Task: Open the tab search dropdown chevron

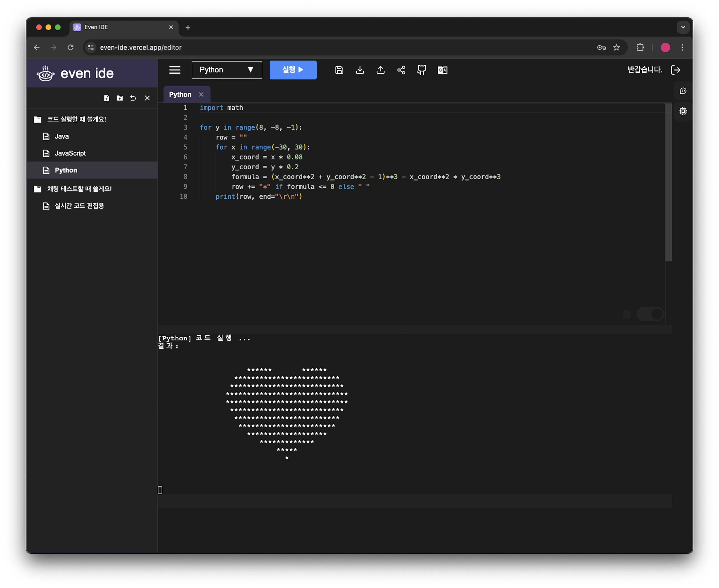Action: [683, 27]
